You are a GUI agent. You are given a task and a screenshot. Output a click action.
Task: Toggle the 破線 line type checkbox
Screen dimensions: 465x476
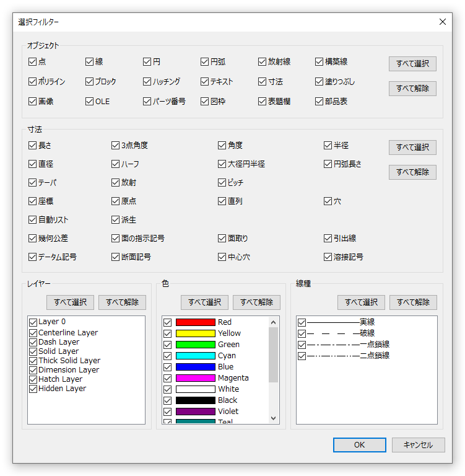pos(302,333)
